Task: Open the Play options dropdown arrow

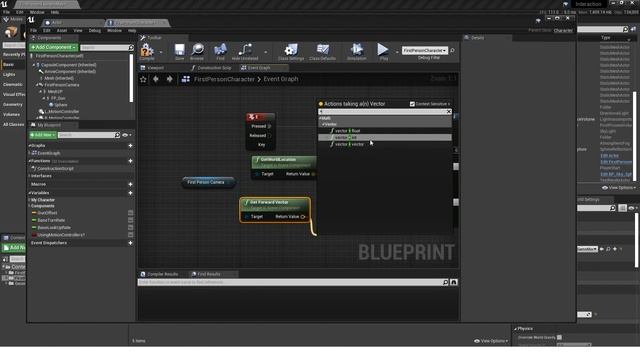Action: click(396, 52)
